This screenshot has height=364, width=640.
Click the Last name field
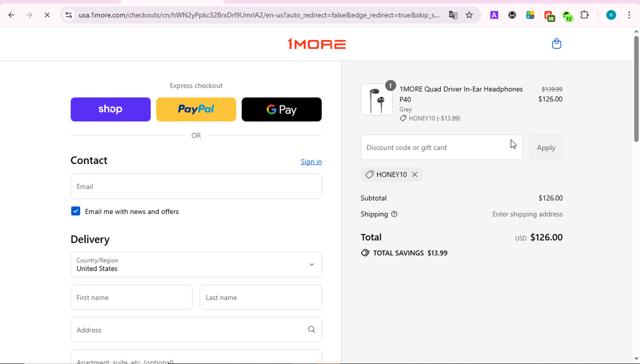click(x=261, y=297)
